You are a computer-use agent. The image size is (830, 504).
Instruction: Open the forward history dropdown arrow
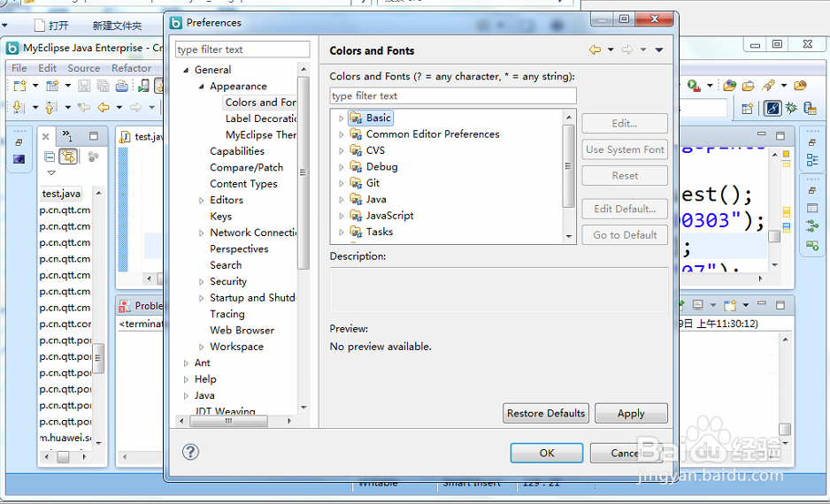(x=643, y=50)
